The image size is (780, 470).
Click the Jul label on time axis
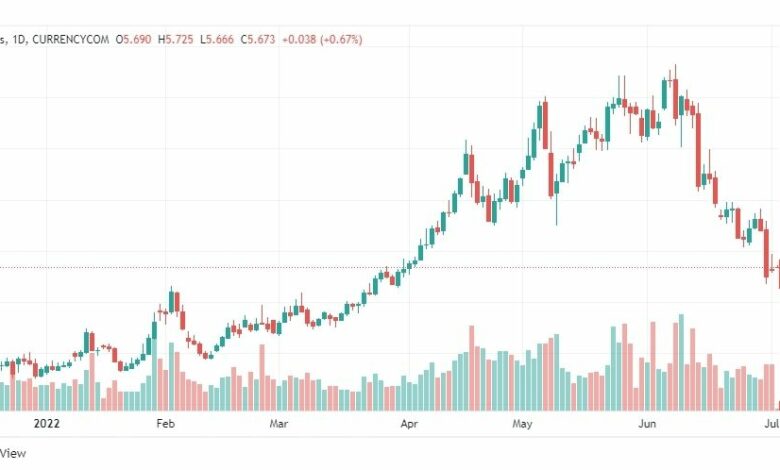(773, 424)
